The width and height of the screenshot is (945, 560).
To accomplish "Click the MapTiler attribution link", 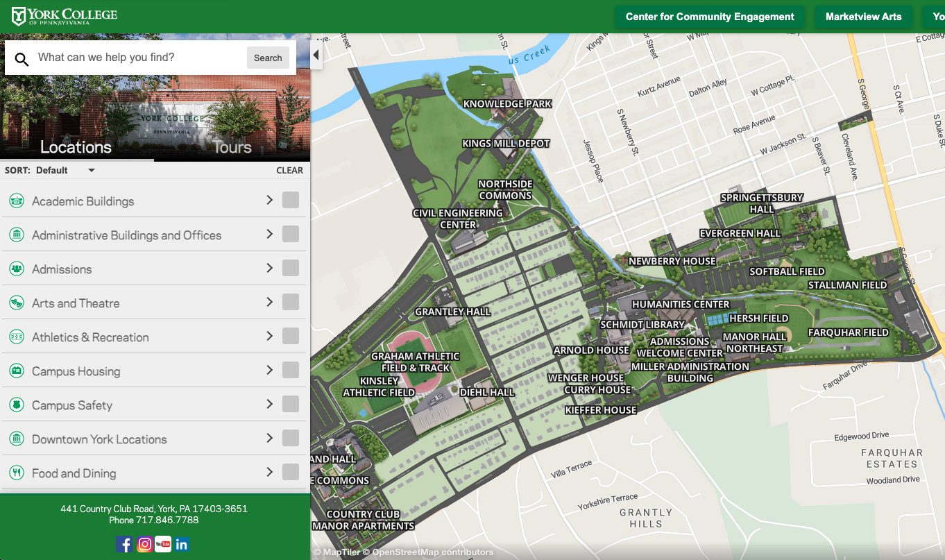I will (x=337, y=552).
